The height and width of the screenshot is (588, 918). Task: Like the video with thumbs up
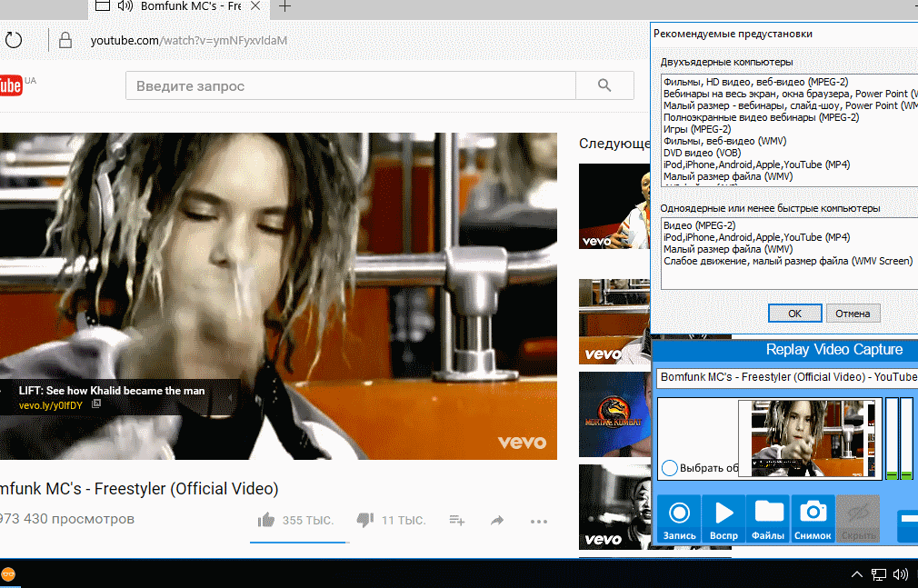[x=266, y=520]
